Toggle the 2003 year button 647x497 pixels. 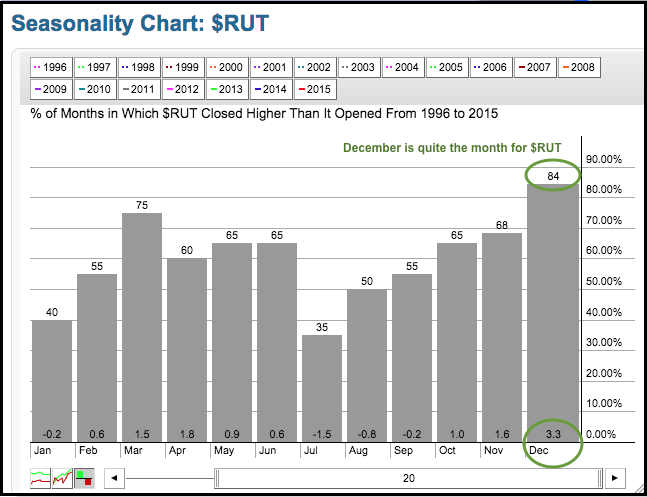[x=359, y=67]
